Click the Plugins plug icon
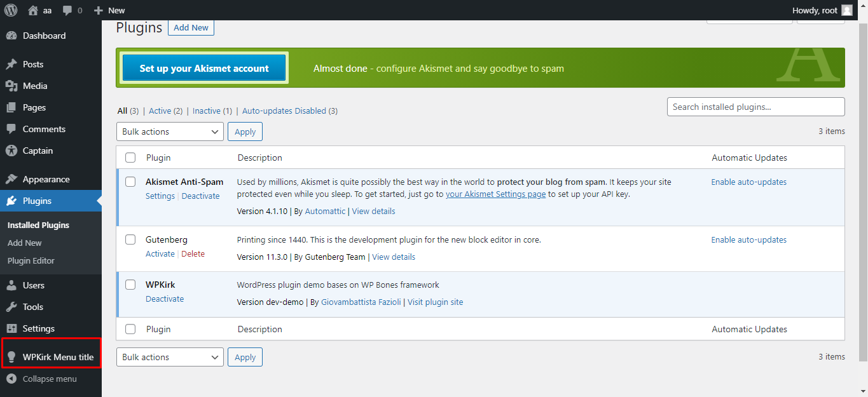The image size is (868, 397). click(x=11, y=201)
